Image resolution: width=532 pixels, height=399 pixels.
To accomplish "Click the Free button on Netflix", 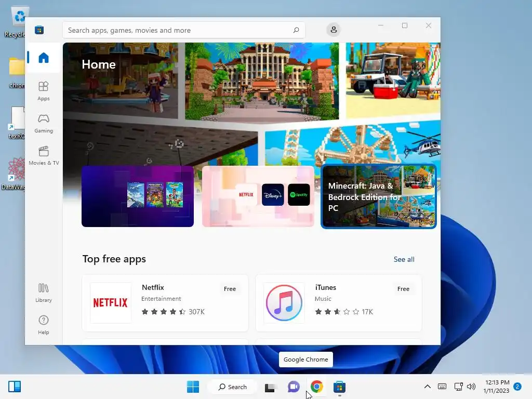I will 230,289.
